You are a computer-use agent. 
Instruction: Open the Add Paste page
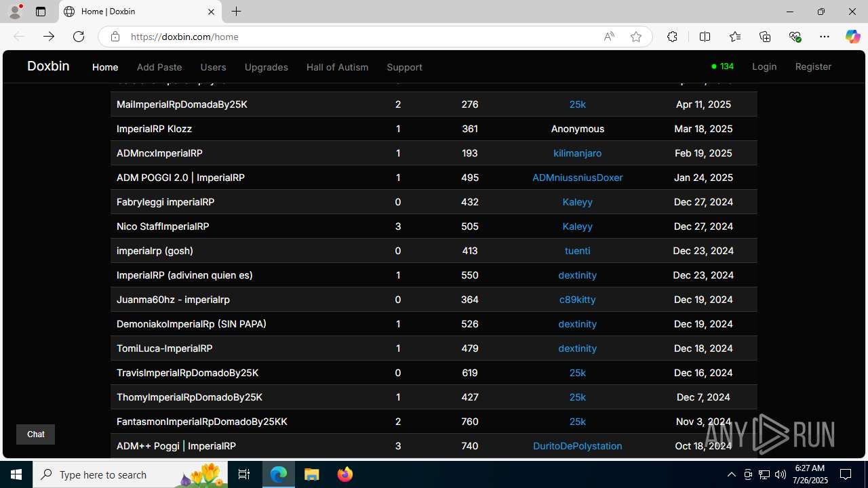click(x=159, y=67)
